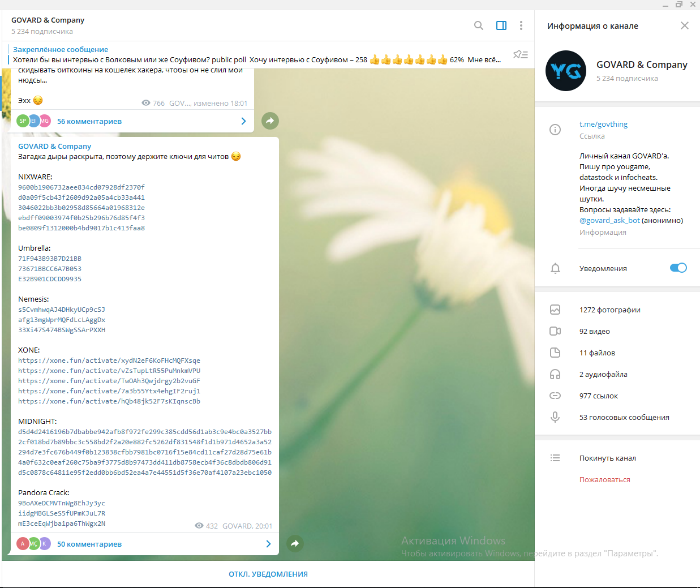Click the MIDNIGHT key starting 2cf018bd7b89bbc3
This screenshot has height=588, width=700.
(x=145, y=442)
